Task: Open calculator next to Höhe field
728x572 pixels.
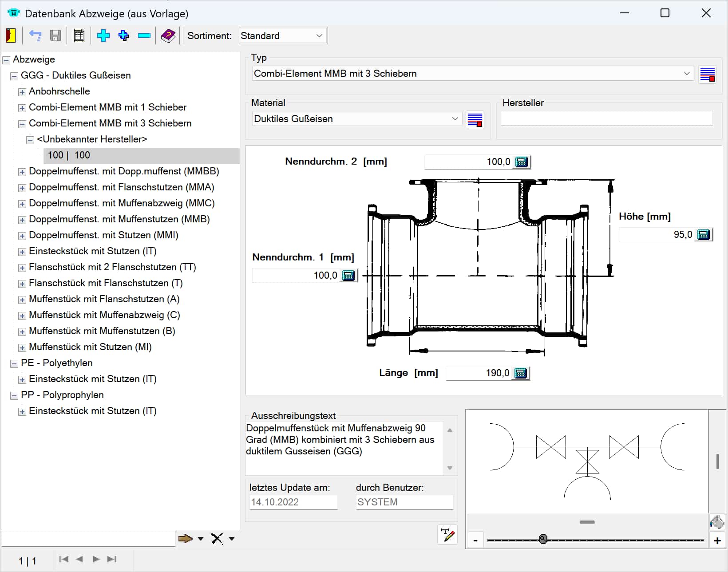Action: (x=704, y=235)
